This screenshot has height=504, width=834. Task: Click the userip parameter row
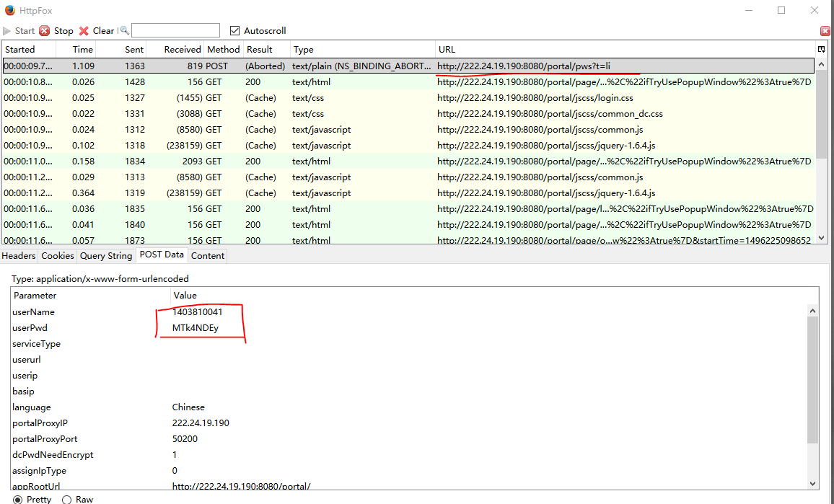[410, 376]
